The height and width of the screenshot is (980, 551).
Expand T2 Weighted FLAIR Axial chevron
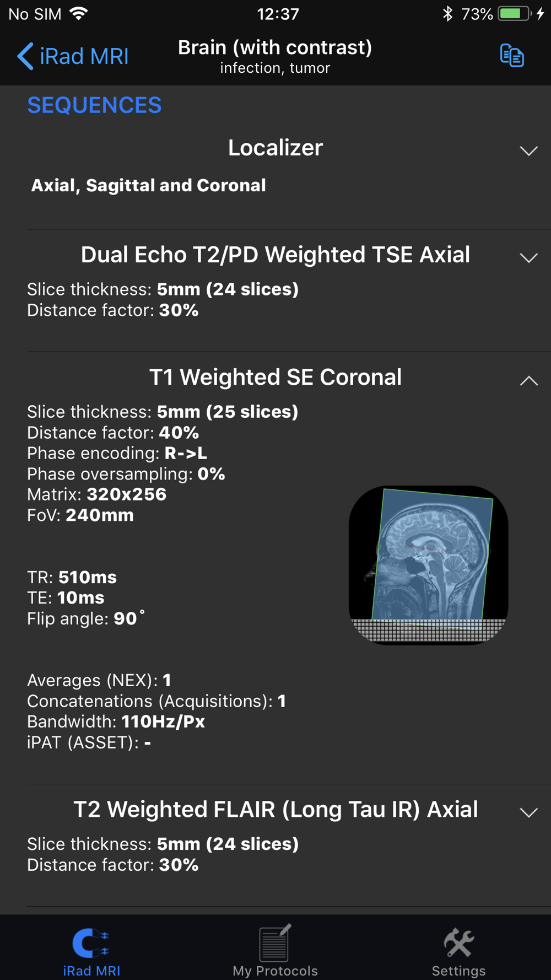coord(529,812)
